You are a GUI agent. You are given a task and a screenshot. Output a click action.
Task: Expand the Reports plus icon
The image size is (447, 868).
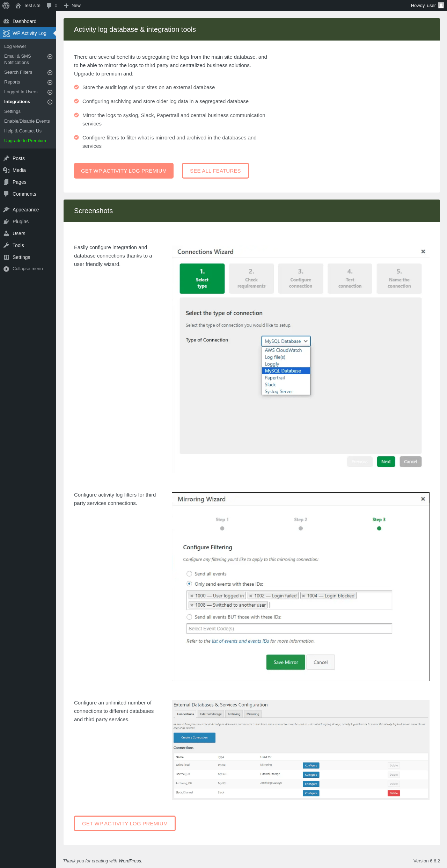click(50, 82)
